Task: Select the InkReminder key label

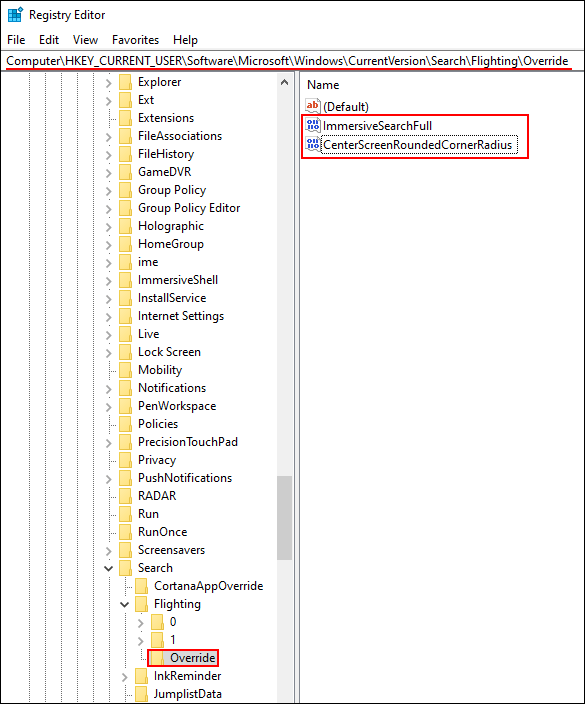Action: 187,676
